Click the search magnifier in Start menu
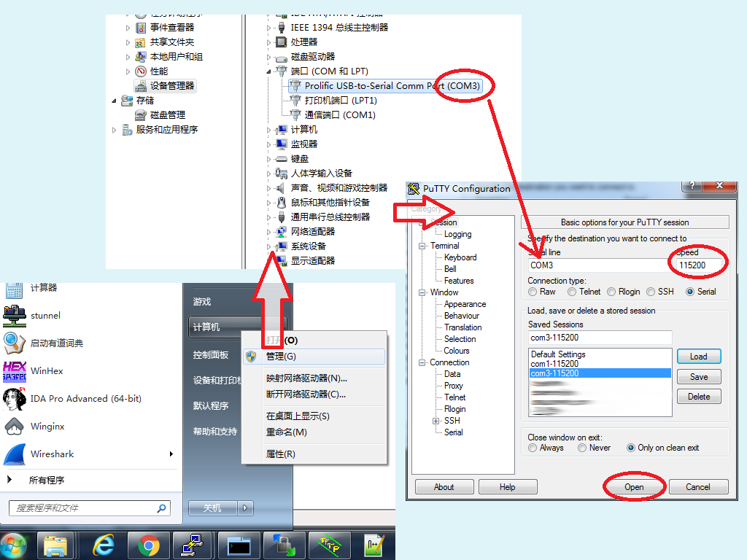This screenshot has height=560, width=747. [x=162, y=508]
